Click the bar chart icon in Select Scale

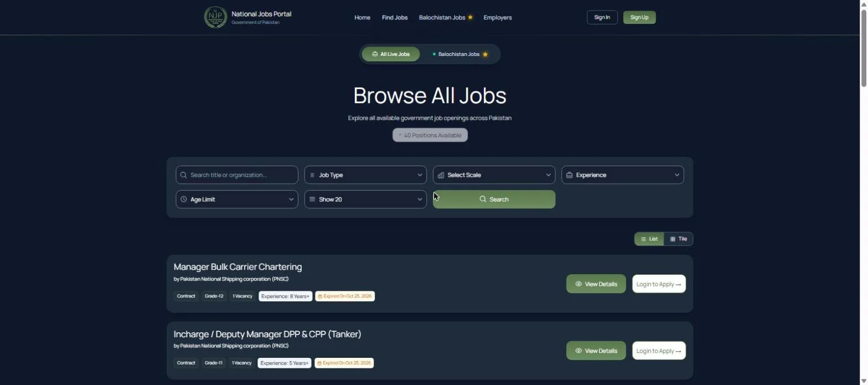coord(441,175)
